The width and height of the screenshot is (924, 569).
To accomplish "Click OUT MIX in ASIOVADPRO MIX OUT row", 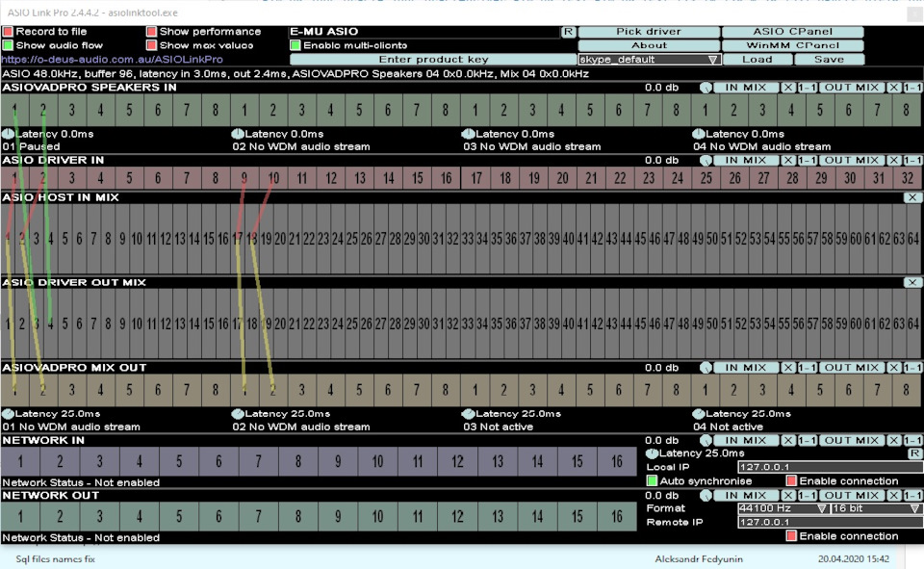I will tap(852, 368).
